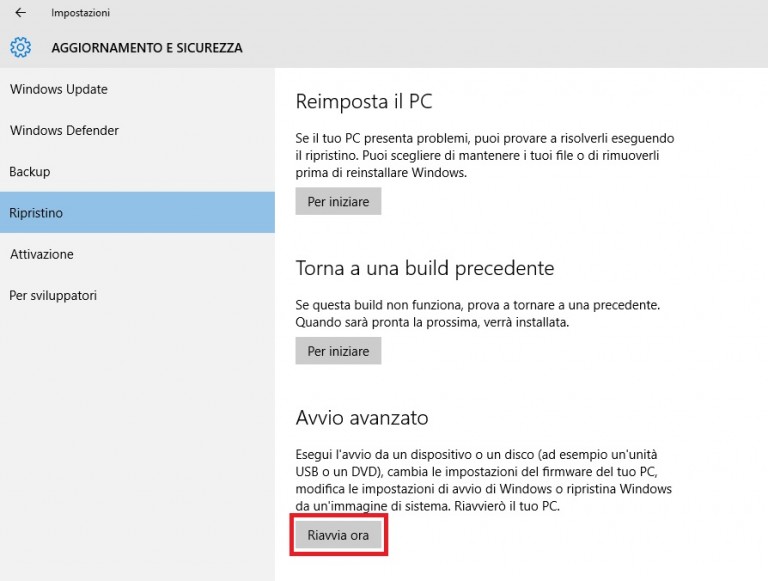Click the AGGIORNAMENTO E SICUREZZA header
Image resolution: width=768 pixels, height=581 pixels.
pyautogui.click(x=146, y=47)
